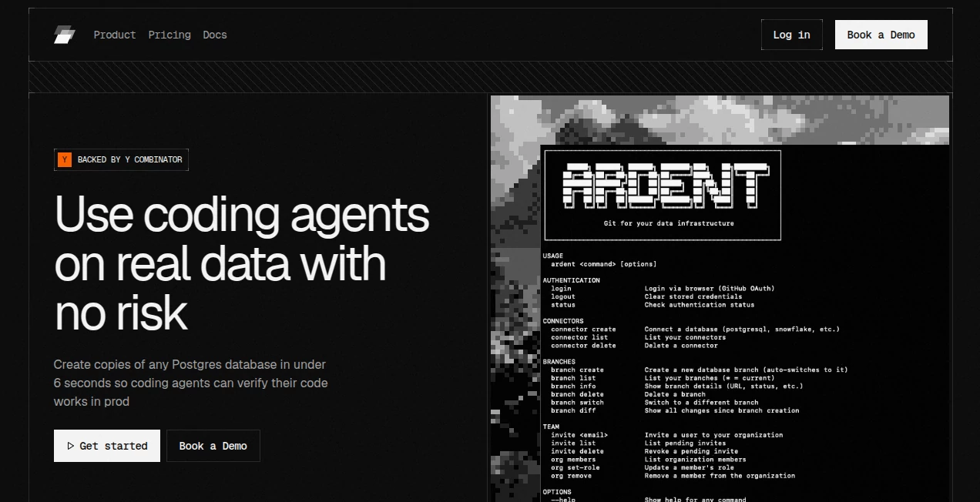
Task: Click the "branch create" command
Action: [x=577, y=370]
